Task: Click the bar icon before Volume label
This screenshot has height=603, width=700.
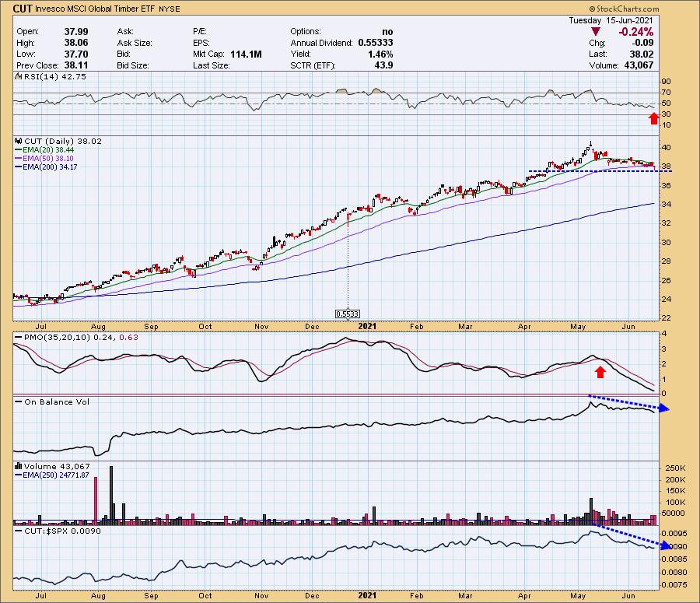Action: (19, 466)
